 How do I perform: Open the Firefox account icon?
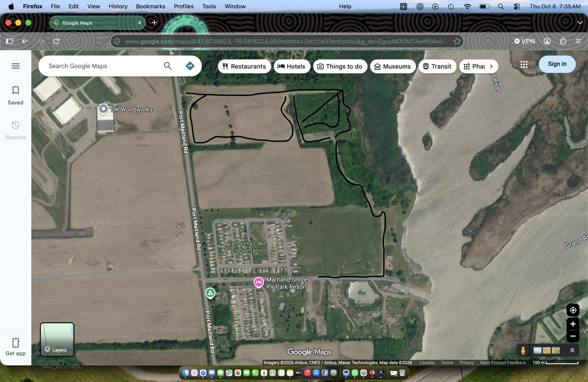point(547,41)
